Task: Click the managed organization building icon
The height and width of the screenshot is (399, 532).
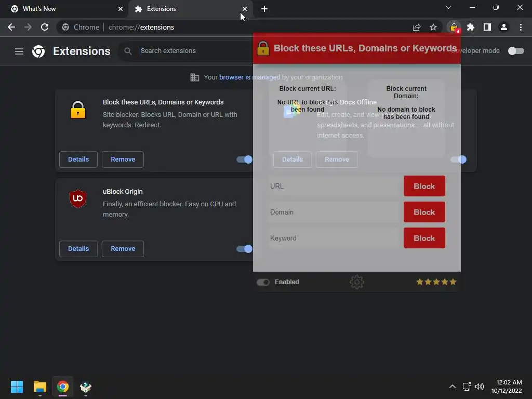Action: pyautogui.click(x=195, y=77)
